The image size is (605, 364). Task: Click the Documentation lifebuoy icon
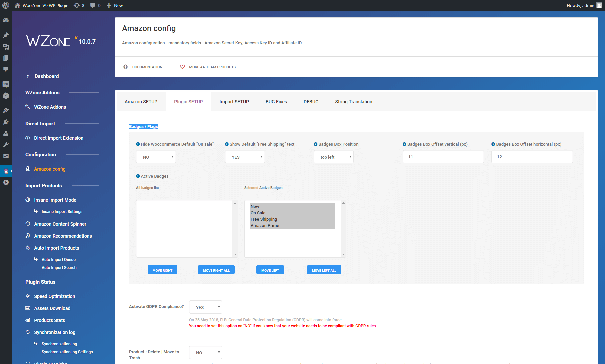[x=126, y=67]
